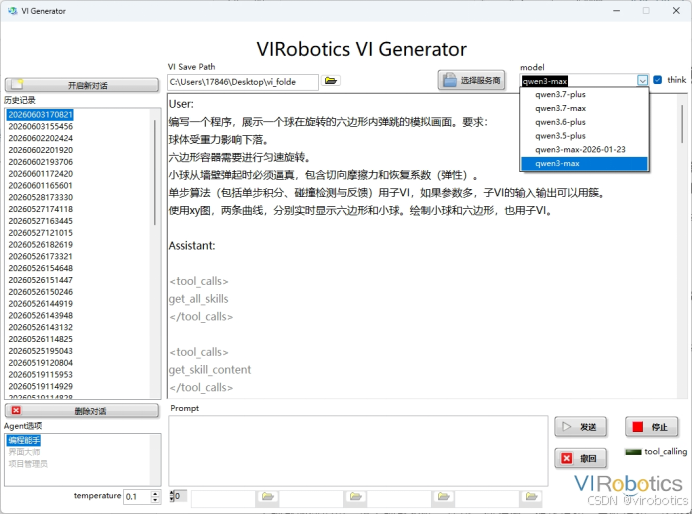The width and height of the screenshot is (693, 514).
Task: Adjust the file array index stepper
Action: [172, 496]
